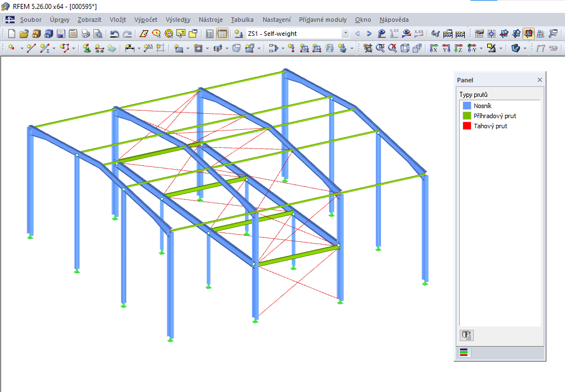Switch to wireframe cube display
565x392 pixels.
(405, 48)
